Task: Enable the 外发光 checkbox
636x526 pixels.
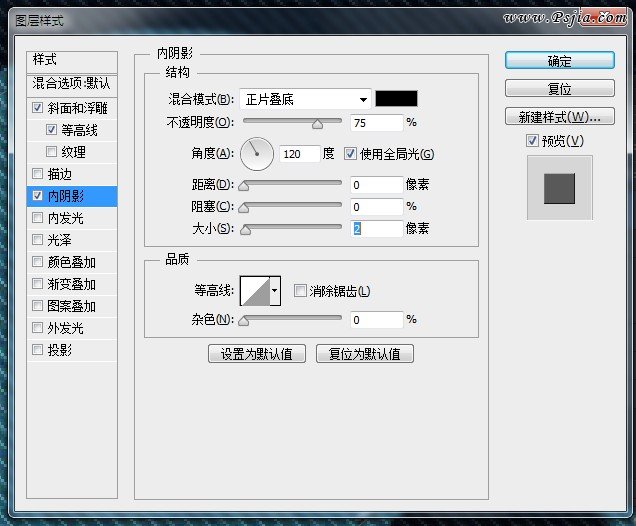Action: coord(37,327)
